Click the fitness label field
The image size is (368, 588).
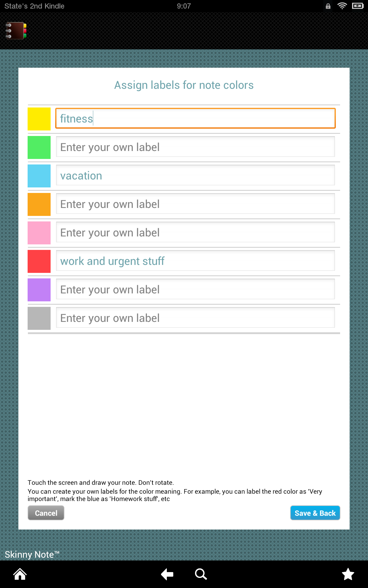(195, 119)
